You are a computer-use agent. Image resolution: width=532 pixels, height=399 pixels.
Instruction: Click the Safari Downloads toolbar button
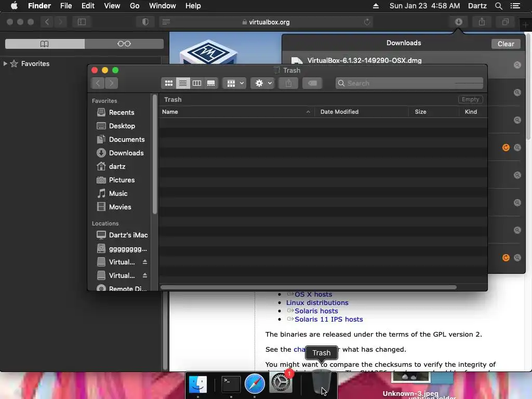point(459,22)
